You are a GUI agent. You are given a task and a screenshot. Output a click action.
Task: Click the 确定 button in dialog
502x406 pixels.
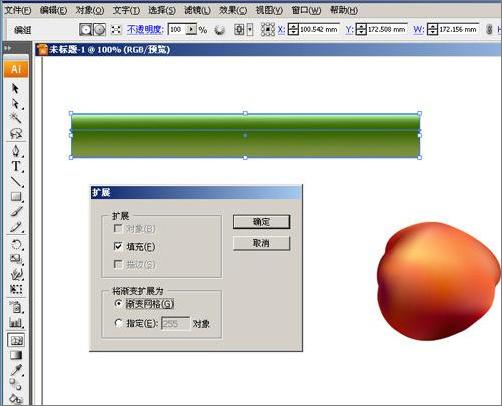point(261,222)
